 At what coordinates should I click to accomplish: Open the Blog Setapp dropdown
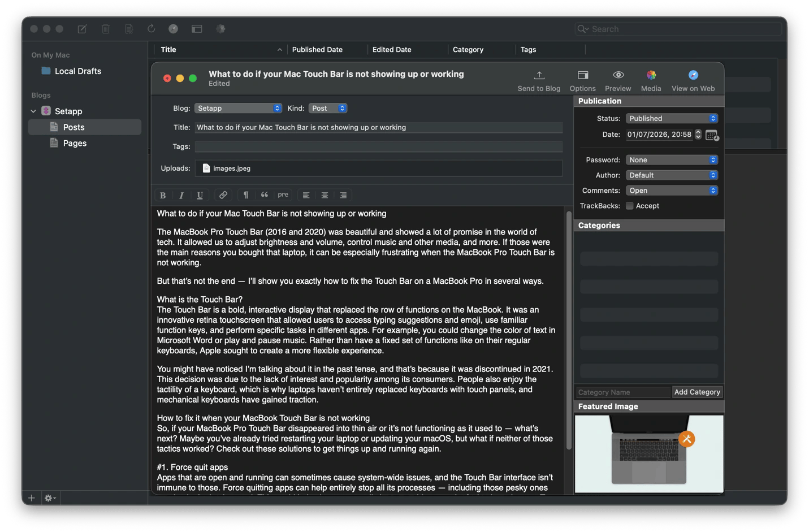coord(238,108)
